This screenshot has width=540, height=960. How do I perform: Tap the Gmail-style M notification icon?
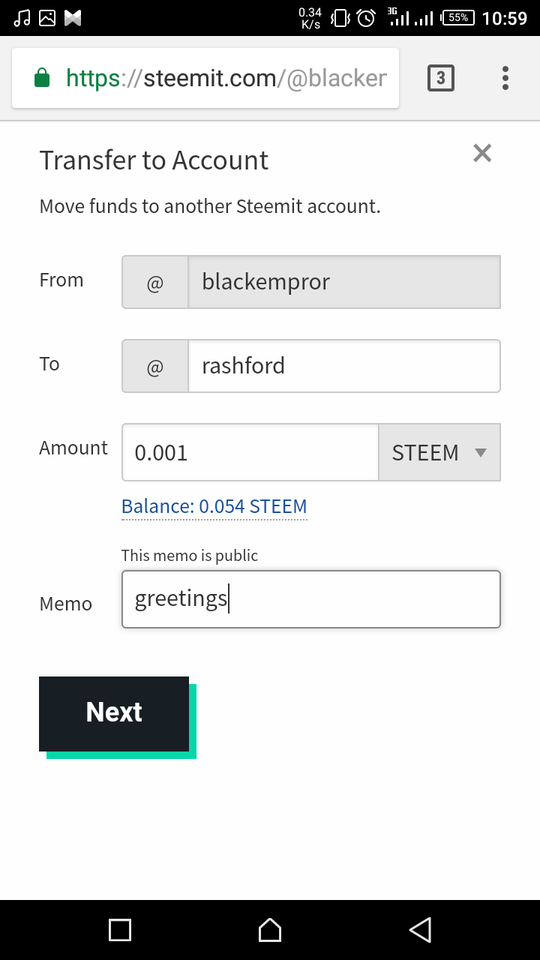[x=73, y=18]
